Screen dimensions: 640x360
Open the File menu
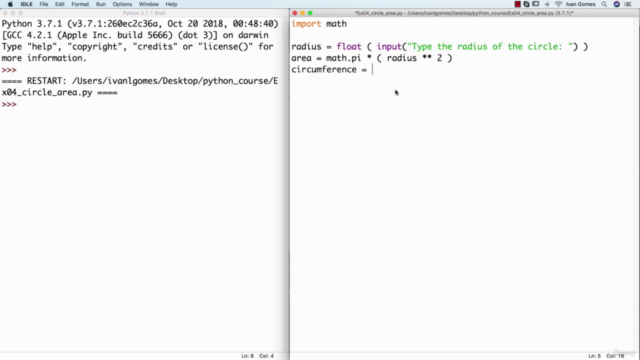44,4
